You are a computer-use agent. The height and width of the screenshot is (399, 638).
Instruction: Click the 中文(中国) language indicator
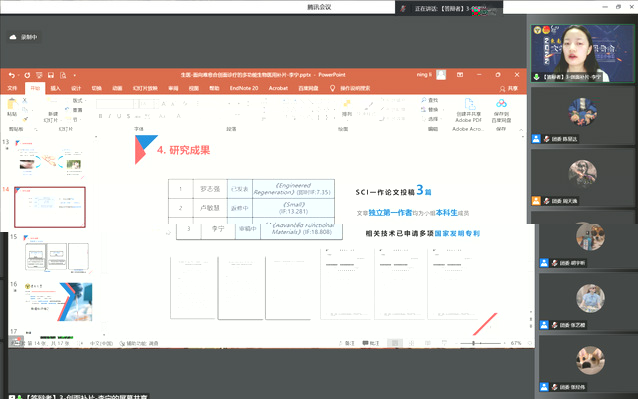pyautogui.click(x=101, y=344)
